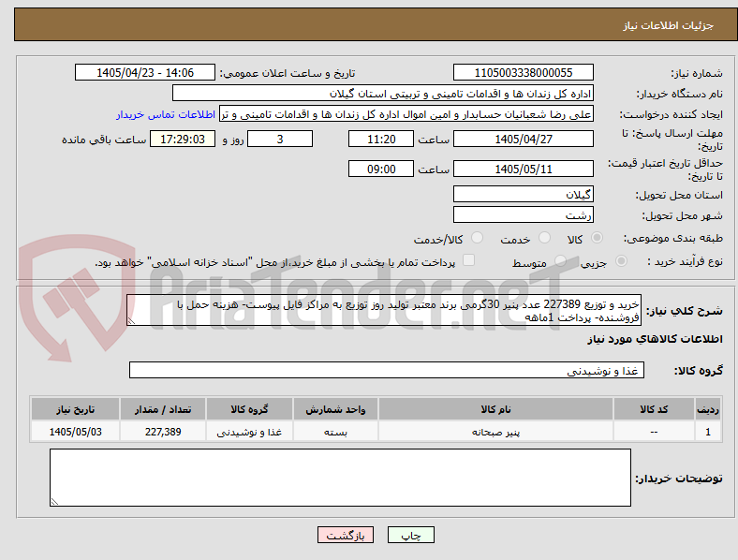Toggle the اسناد خزانه اسلامی payment checkbox
The width and height of the screenshot is (738, 560).
click(x=469, y=260)
